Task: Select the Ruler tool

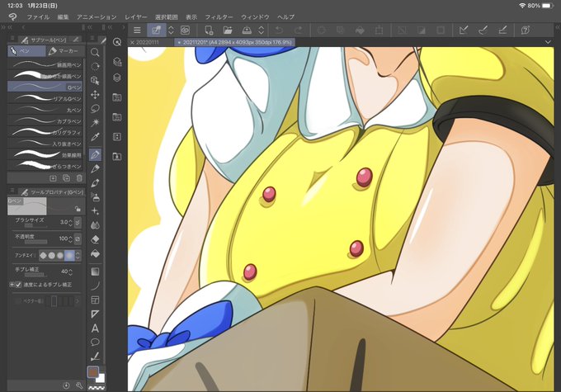Action: coord(95,314)
